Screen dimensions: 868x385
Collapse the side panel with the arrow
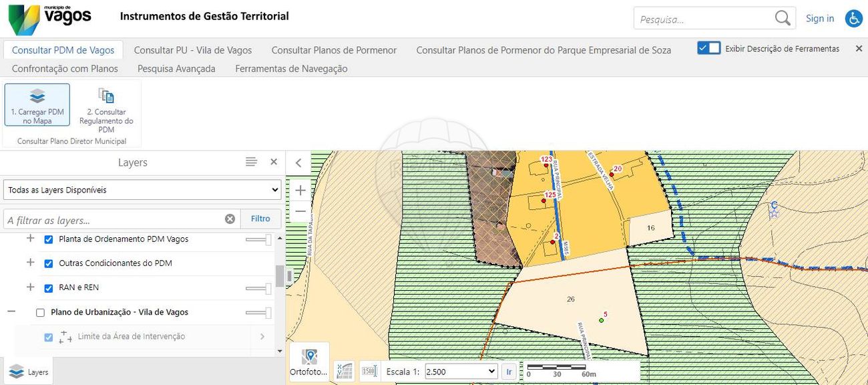click(x=298, y=162)
